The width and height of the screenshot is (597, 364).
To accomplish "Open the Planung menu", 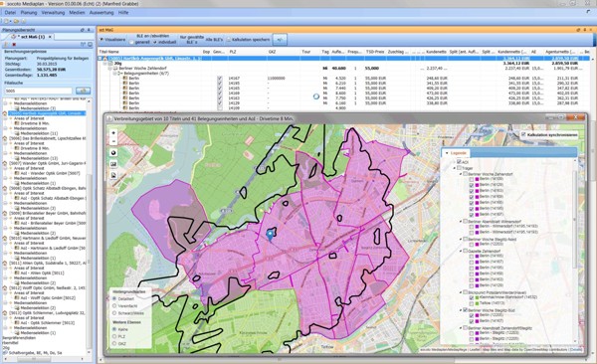I will tap(29, 13).
